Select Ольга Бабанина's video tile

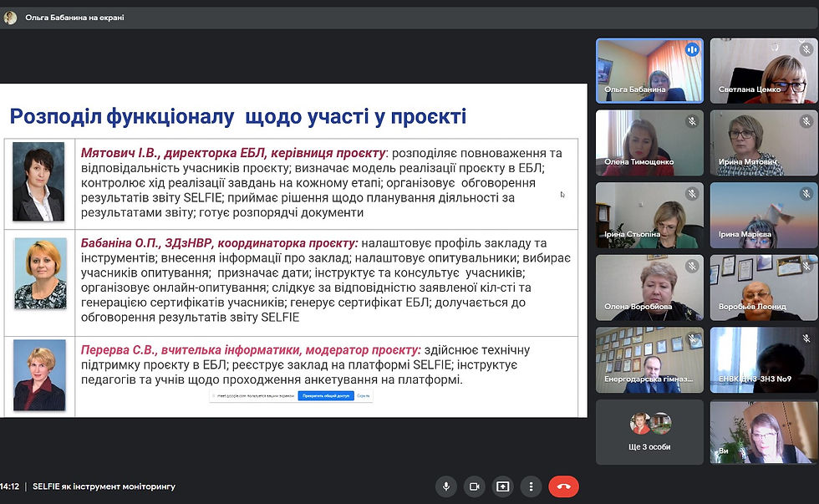(x=650, y=70)
